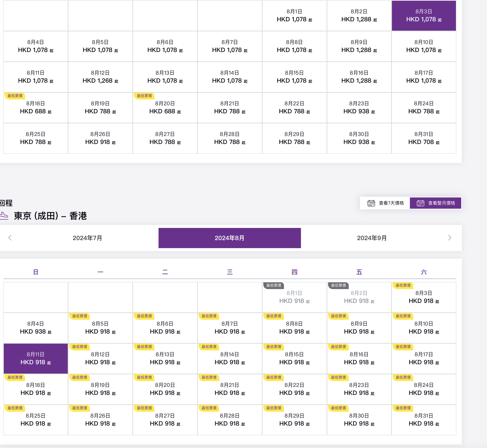487x448 pixels.
Task: Switch to 2024年7月 tab
Action: coord(87,238)
